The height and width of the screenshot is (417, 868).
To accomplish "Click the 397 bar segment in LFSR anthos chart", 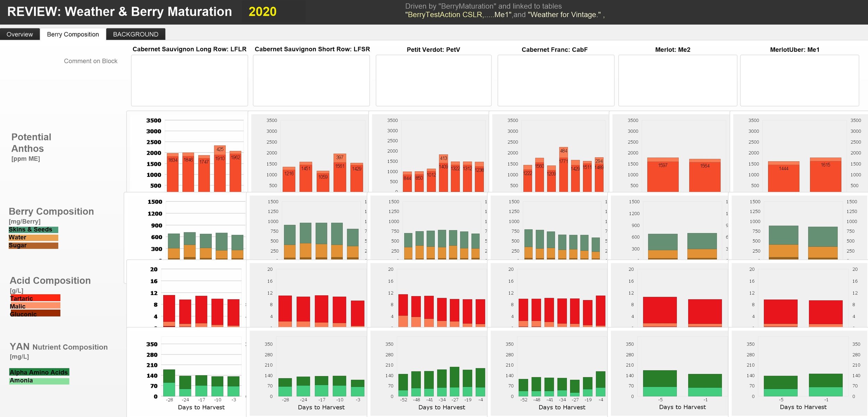I will coord(340,157).
